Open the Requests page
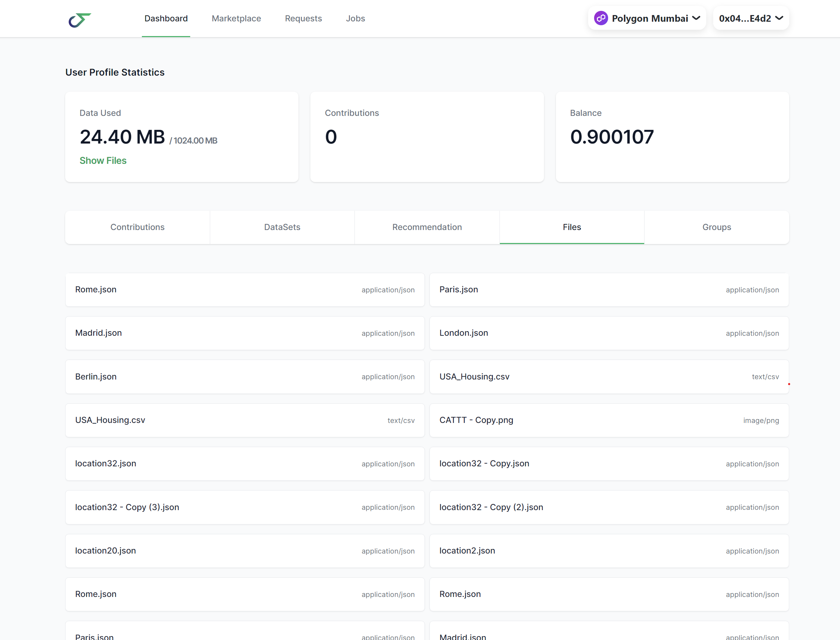This screenshot has height=640, width=840. tap(303, 18)
